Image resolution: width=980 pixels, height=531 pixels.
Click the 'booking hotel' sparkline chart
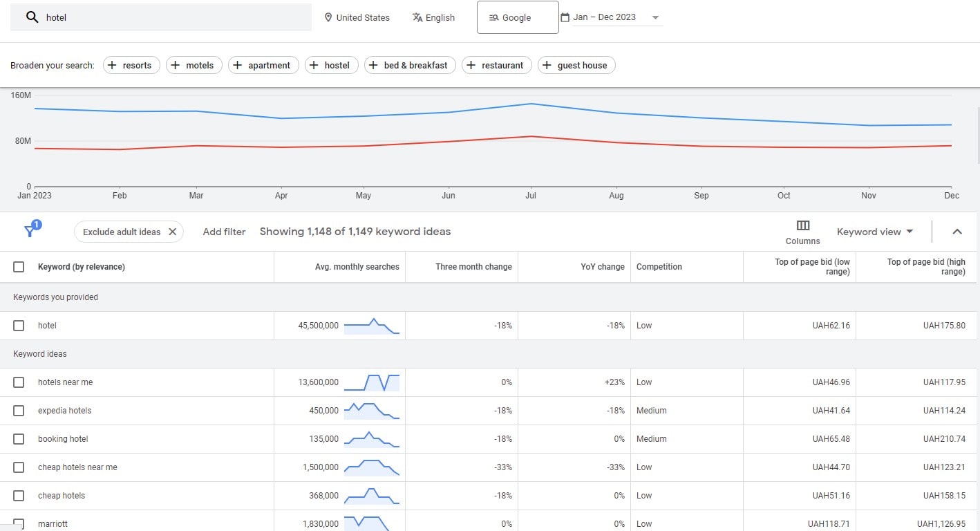click(372, 439)
